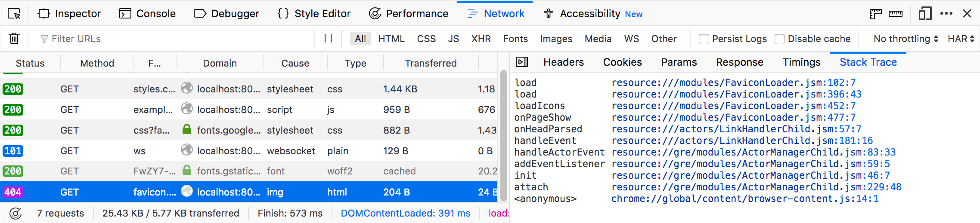Enable Disable cache checkbox
This screenshot has height=223, width=980.
coord(780,39)
